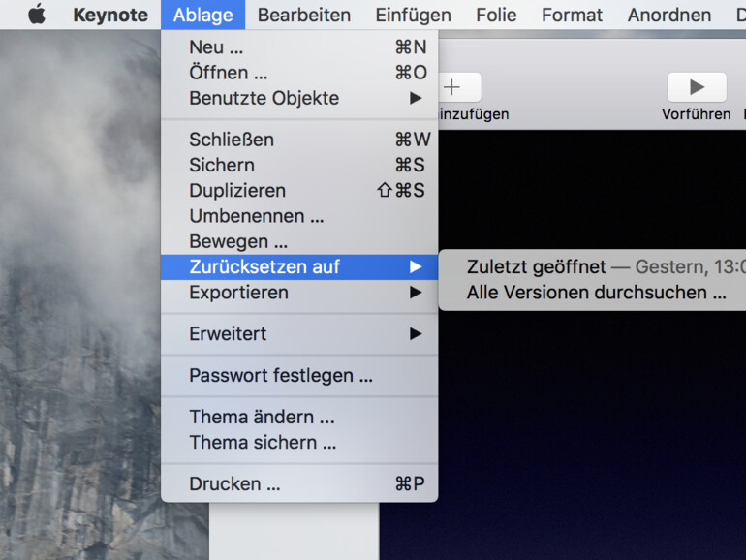746x560 pixels.
Task: Select Bewegen … menu entry
Action: click(299, 241)
